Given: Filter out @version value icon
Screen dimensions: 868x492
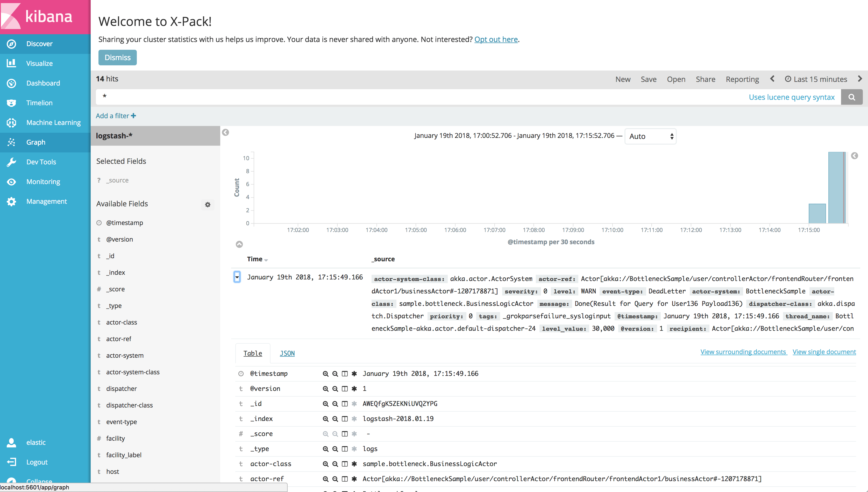Looking at the screenshot, I should [335, 389].
